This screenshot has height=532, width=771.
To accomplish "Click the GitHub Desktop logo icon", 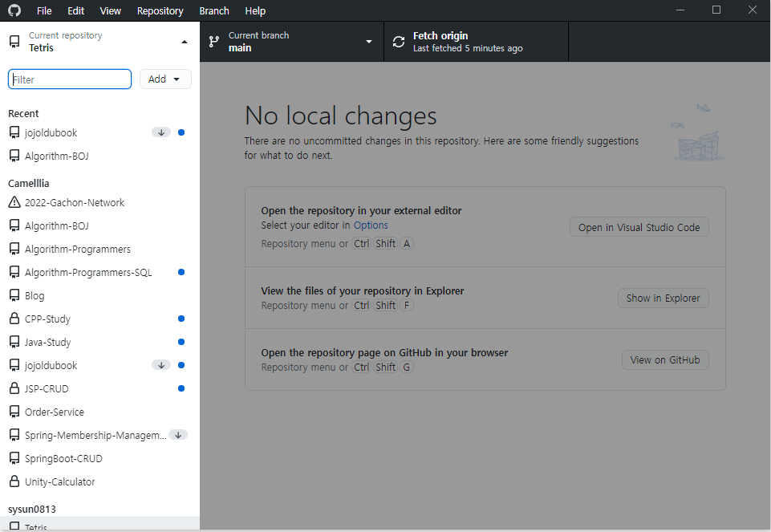I will click(14, 10).
